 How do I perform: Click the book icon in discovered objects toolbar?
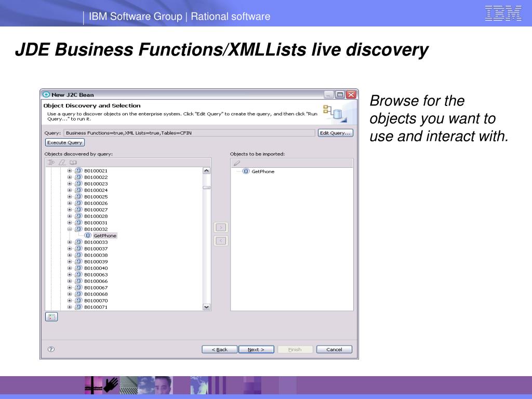point(73,162)
